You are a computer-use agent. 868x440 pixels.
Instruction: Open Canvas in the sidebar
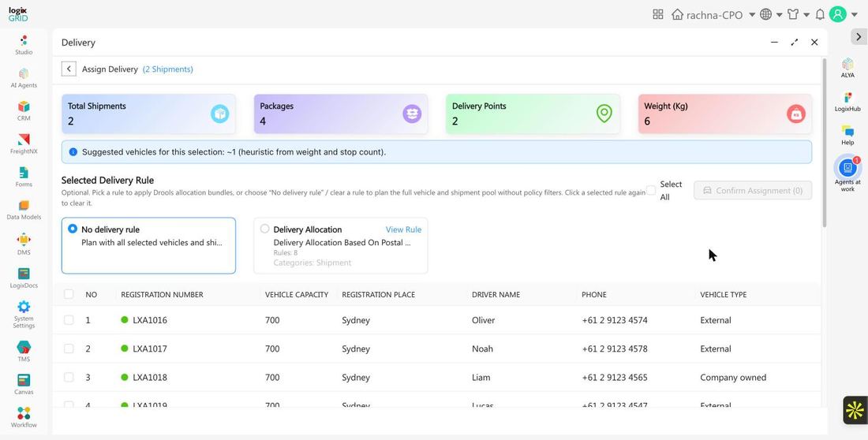[x=24, y=385]
